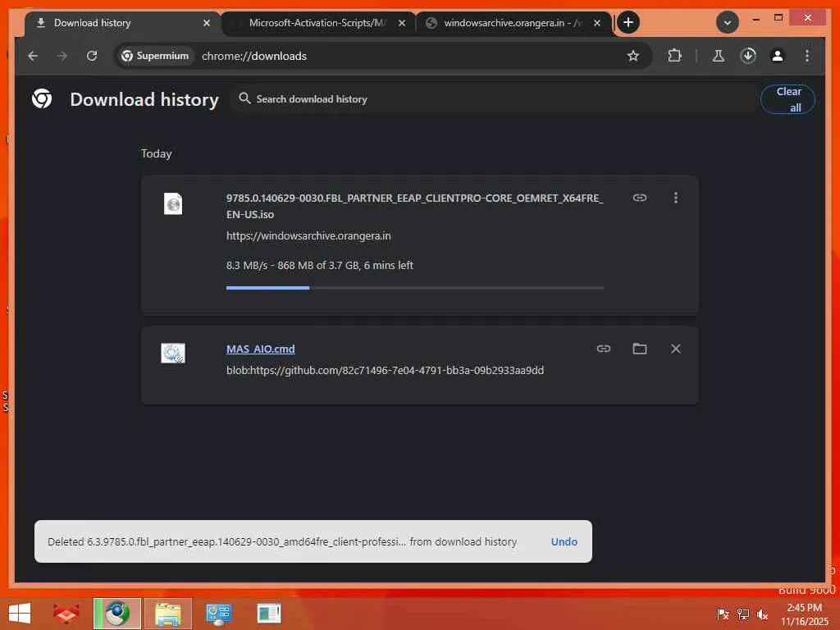
Task: Click the Supermium site info chip
Action: click(155, 56)
